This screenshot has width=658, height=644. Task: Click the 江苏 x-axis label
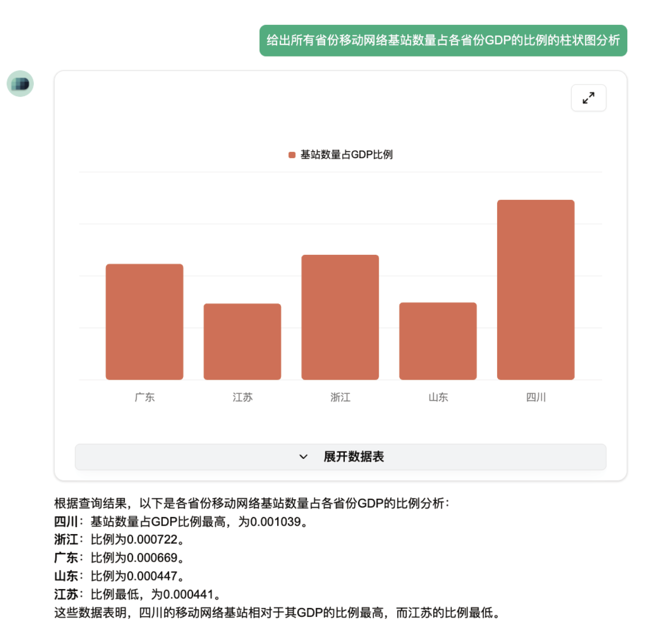click(x=242, y=397)
